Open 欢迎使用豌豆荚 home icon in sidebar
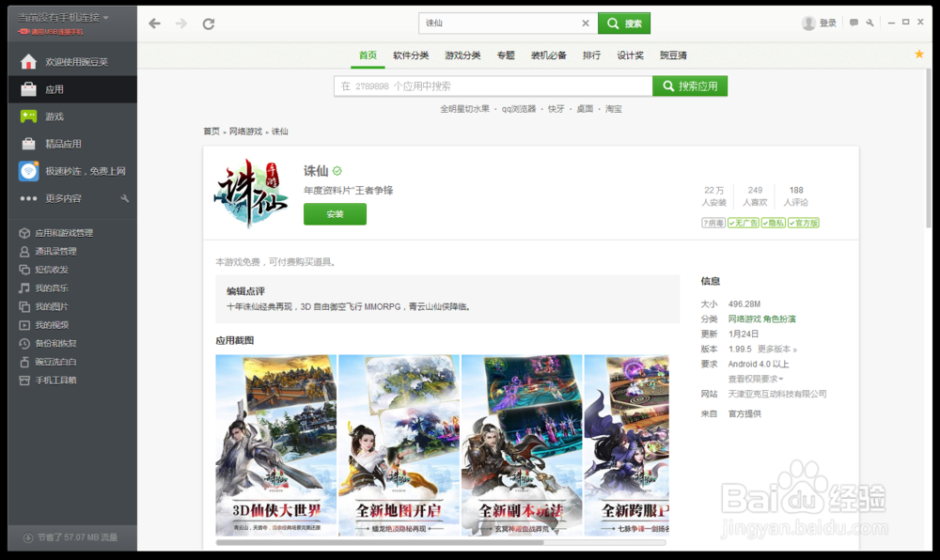 pos(28,62)
